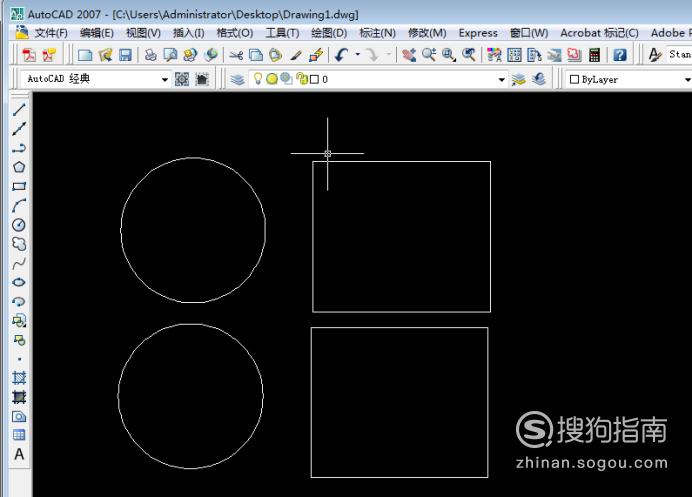Select the Hatch tool
The width and height of the screenshot is (692, 497).
point(19,378)
